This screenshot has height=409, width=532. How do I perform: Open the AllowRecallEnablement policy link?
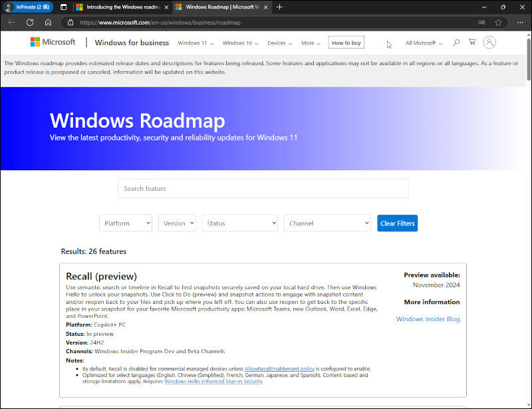tap(279, 369)
